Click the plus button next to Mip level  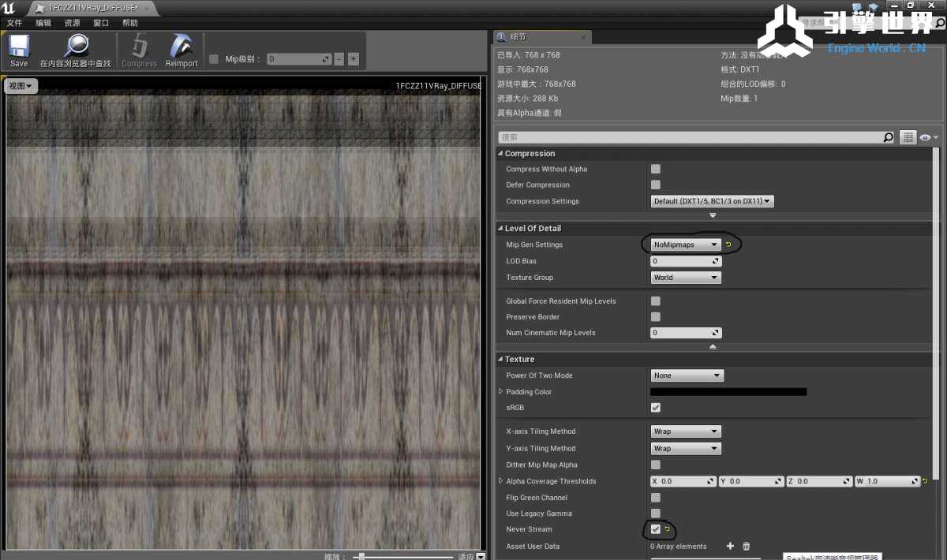click(353, 59)
